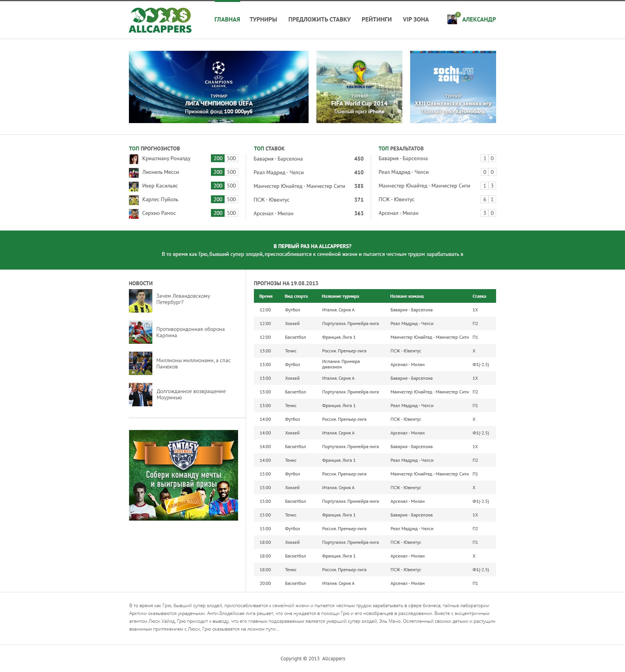Image resolution: width=625 pixels, height=672 pixels.
Task: Read news 'Противорондонная оборона Карпина'
Action: [x=191, y=332]
